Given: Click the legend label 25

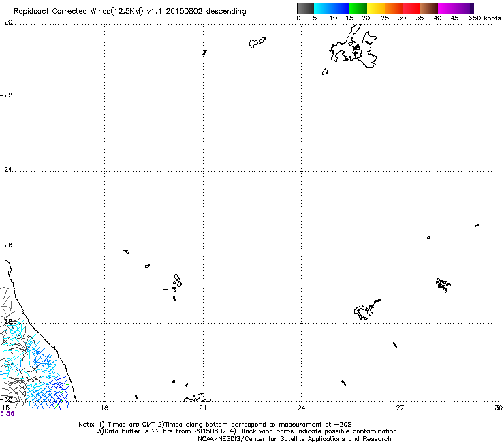Looking at the screenshot, I should click(385, 18).
